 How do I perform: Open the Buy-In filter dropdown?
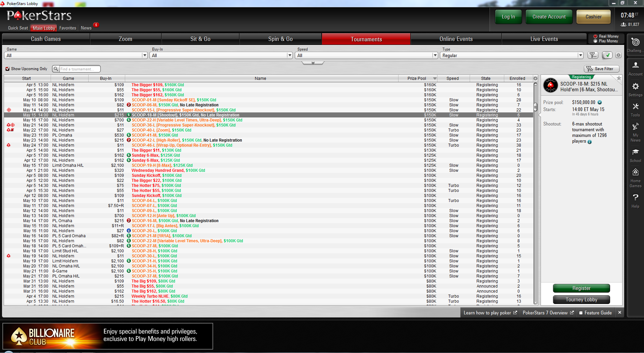coord(221,55)
